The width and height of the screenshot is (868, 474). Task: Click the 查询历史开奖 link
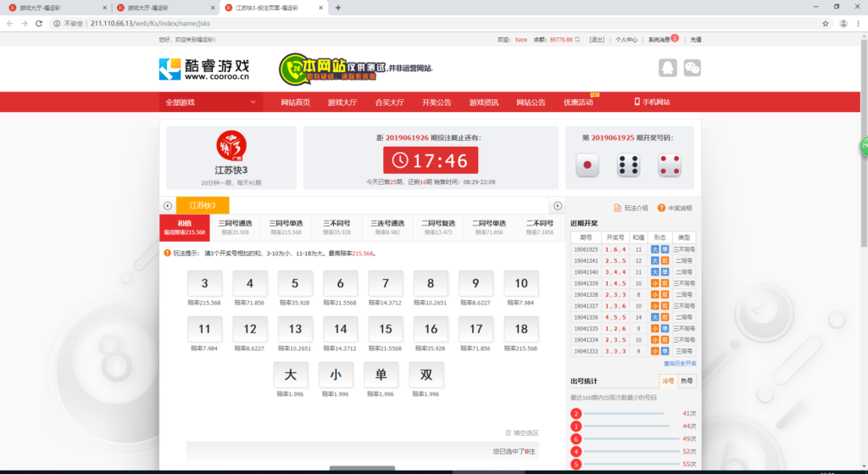click(x=679, y=362)
